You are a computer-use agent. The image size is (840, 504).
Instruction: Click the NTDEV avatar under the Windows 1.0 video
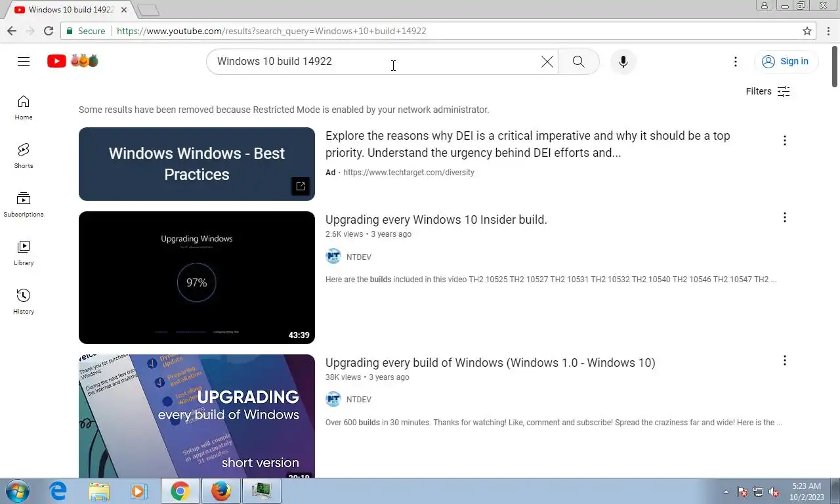333,399
